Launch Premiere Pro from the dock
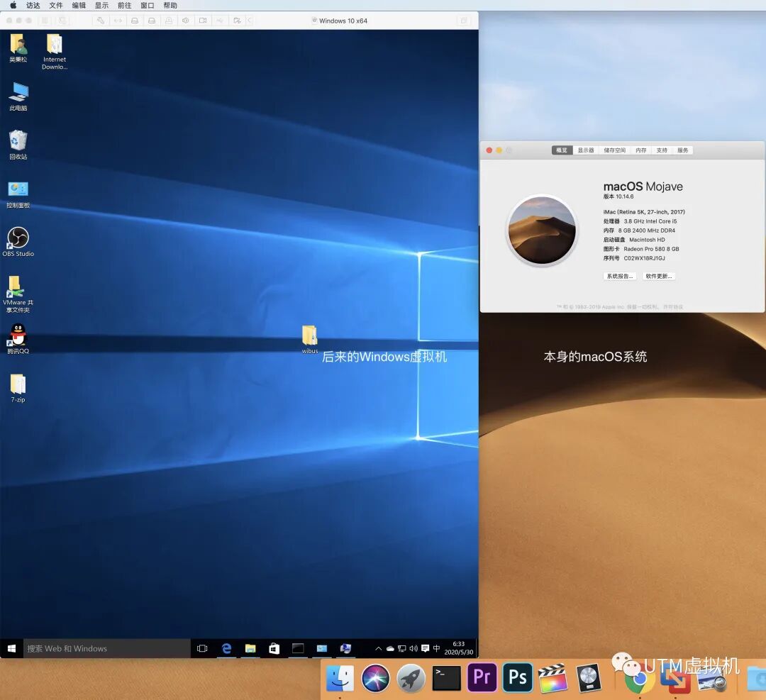The height and width of the screenshot is (700, 766). 482,677
